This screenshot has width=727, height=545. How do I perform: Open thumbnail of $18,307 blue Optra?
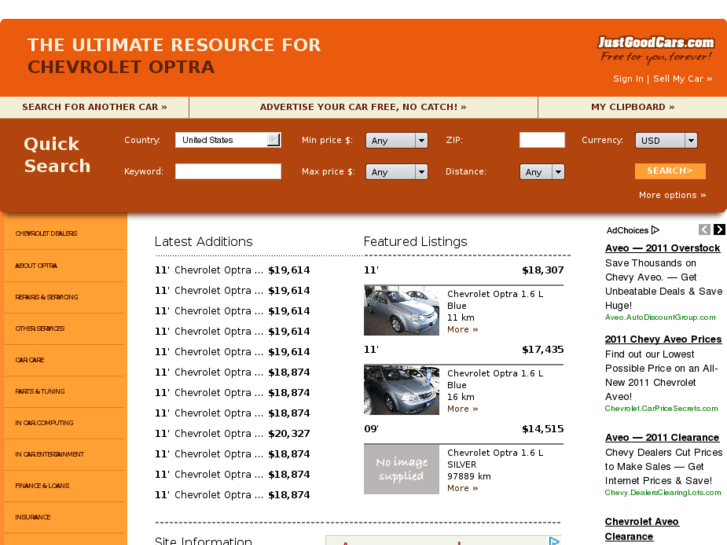click(x=402, y=310)
